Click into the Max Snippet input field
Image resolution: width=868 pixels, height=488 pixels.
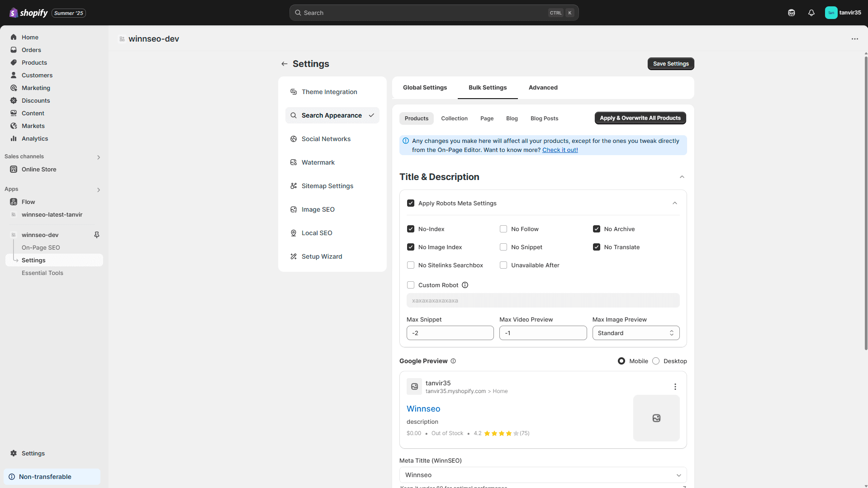point(450,333)
